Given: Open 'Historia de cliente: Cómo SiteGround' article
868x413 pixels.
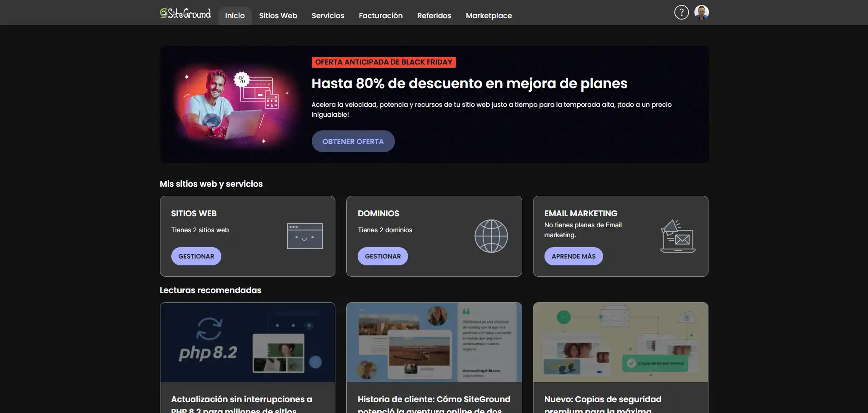Looking at the screenshot, I should tap(434, 404).
